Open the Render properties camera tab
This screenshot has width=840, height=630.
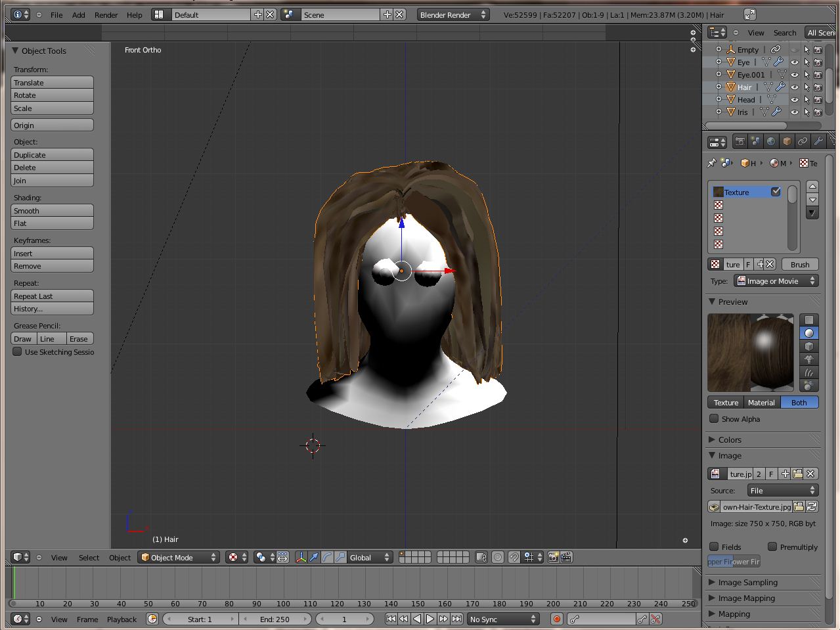740,142
